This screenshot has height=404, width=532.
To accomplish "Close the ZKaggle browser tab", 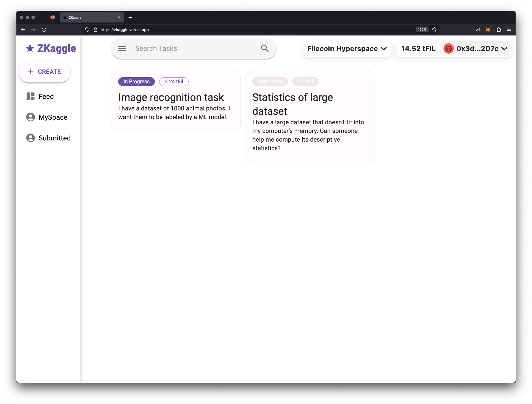I will (119, 18).
